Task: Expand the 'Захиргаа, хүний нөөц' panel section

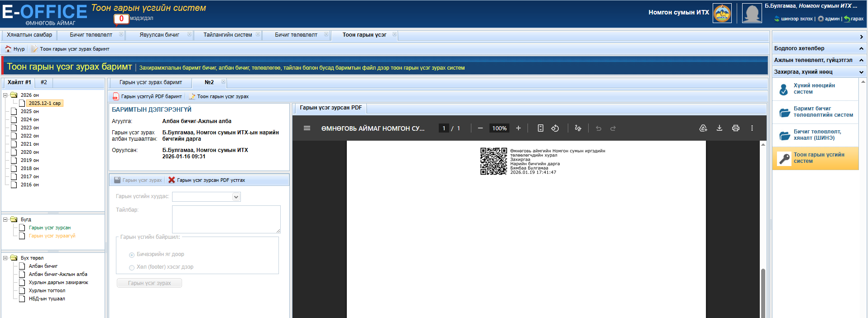Action: tap(861, 72)
